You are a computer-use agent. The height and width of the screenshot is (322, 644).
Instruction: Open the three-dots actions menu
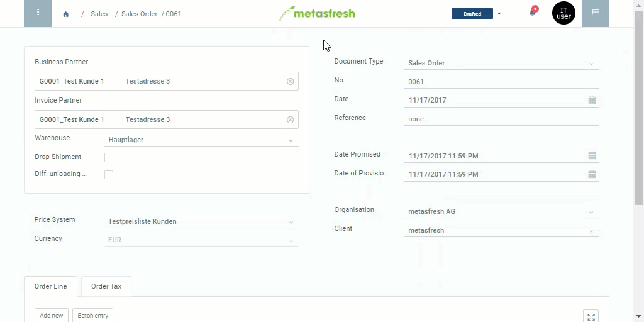point(38,14)
